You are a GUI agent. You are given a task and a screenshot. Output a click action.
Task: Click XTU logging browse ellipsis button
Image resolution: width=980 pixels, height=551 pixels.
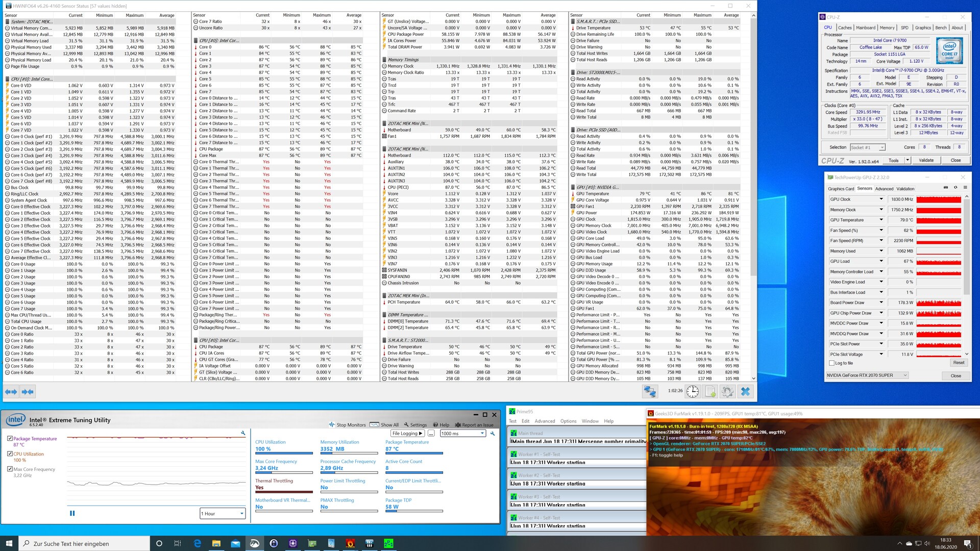point(431,433)
